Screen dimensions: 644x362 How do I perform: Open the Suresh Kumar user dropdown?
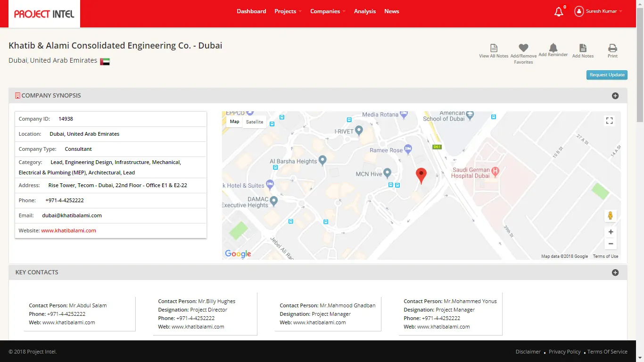[x=604, y=11]
